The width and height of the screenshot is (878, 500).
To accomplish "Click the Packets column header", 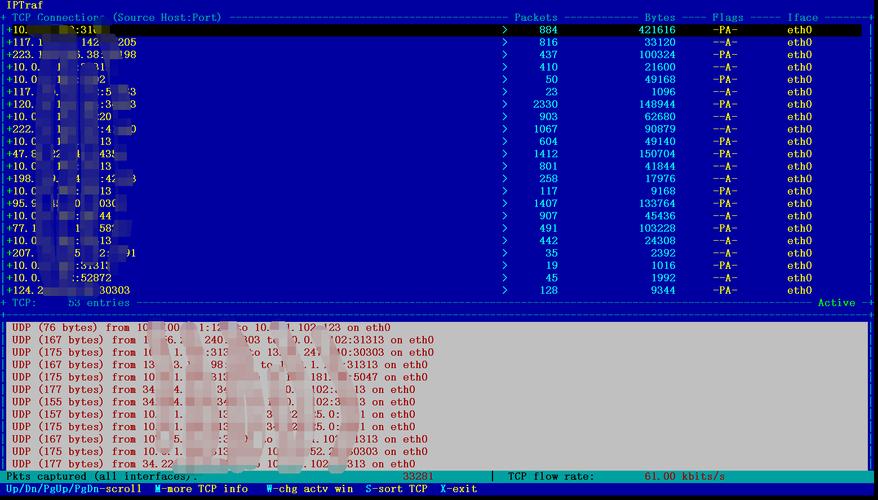I will pyautogui.click(x=536, y=17).
